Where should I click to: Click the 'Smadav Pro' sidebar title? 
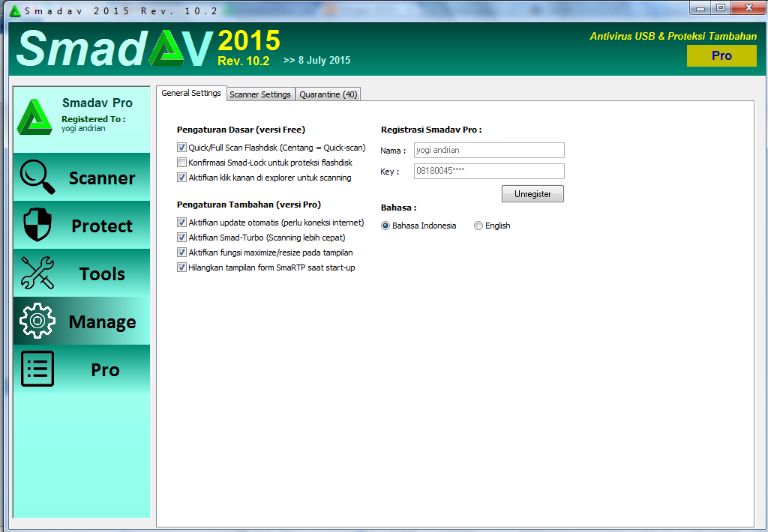tap(97, 103)
